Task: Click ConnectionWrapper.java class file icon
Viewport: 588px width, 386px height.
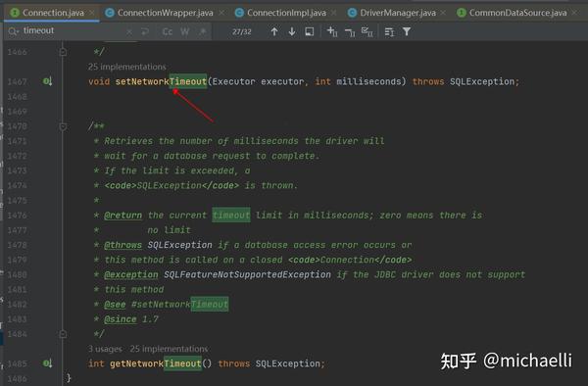Action: pyautogui.click(x=110, y=13)
